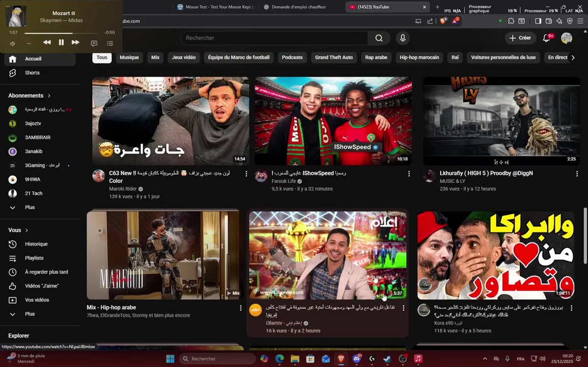Select the Jeux vidéo filter chip
588x367 pixels.
[x=184, y=58]
